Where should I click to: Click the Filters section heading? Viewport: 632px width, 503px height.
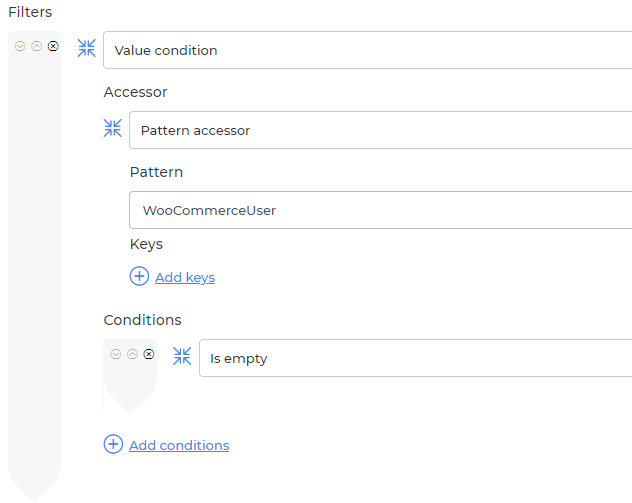click(30, 12)
